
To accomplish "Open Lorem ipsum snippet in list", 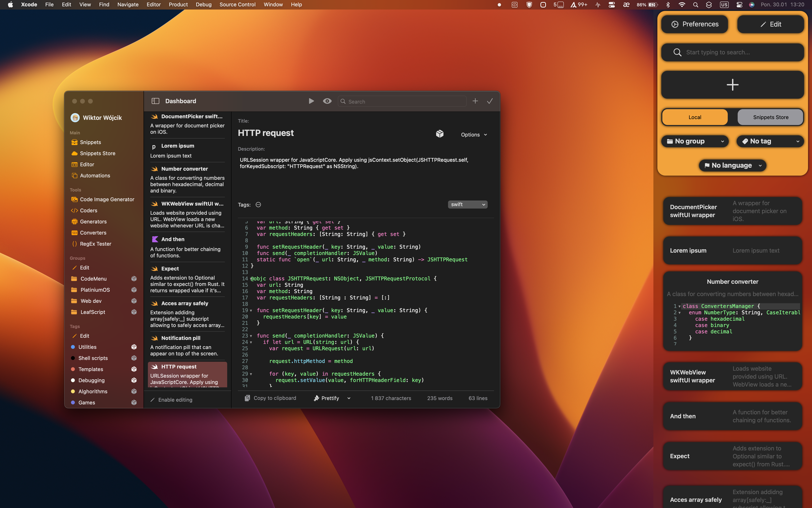I will (x=187, y=151).
